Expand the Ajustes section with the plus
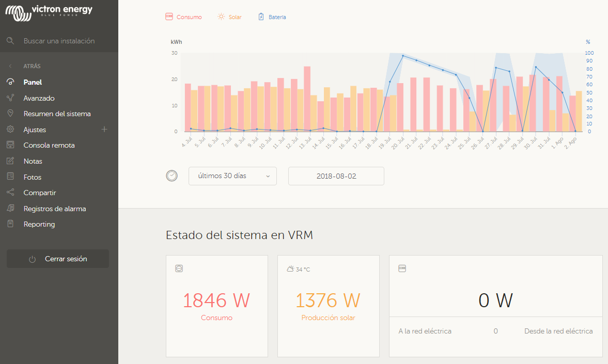 (105, 130)
